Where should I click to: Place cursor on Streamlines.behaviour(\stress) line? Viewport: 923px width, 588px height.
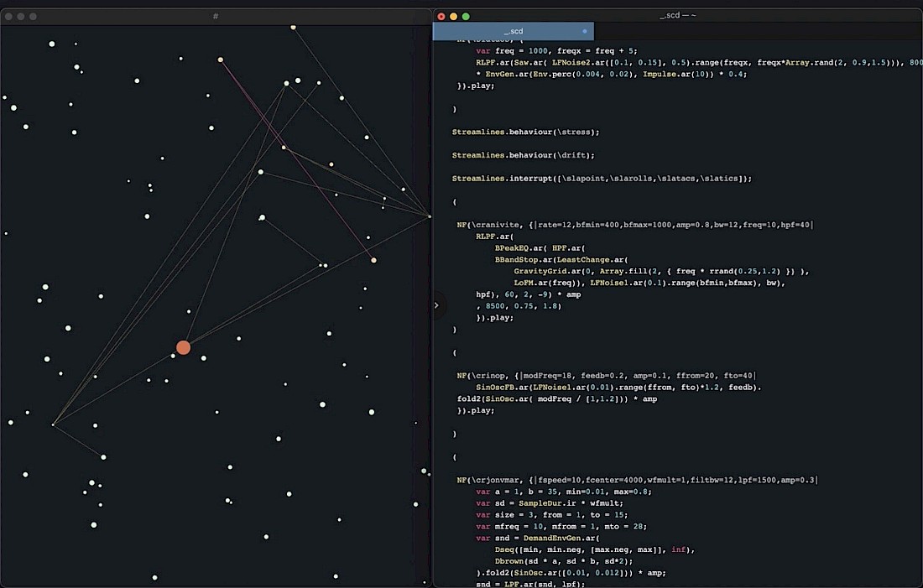[525, 132]
